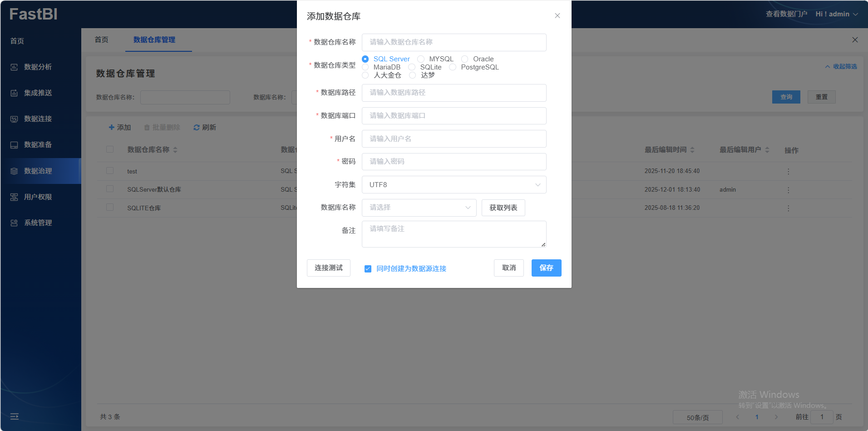Collapse sidebar using the bottom menu icon

coord(15,416)
